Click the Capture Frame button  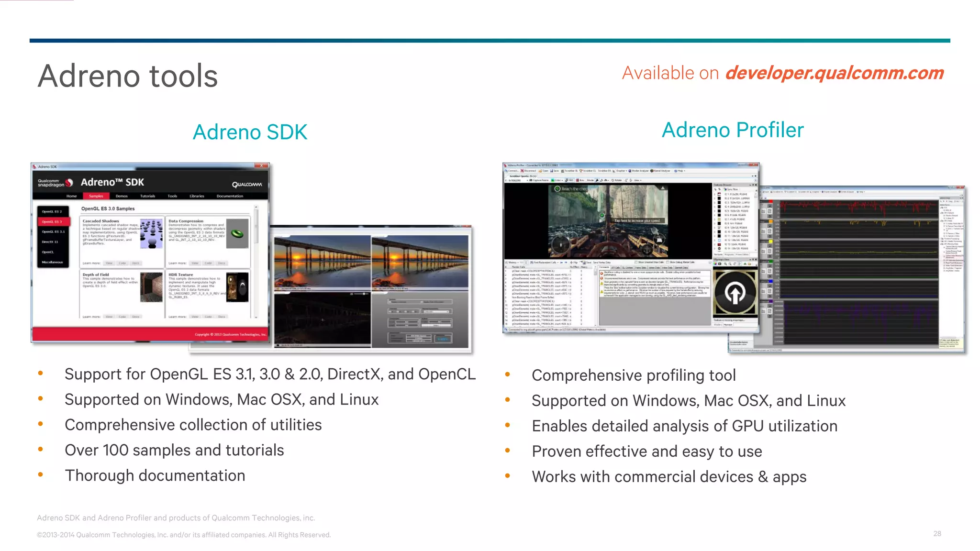coord(539,180)
